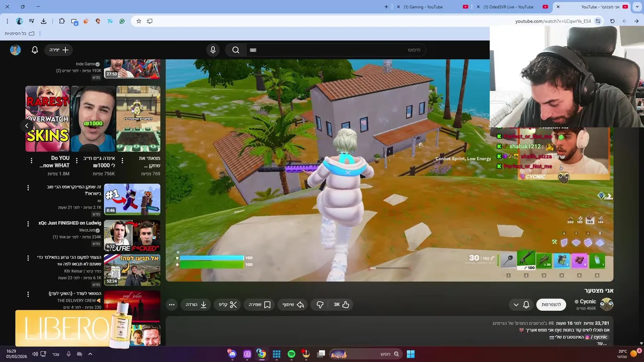Screen dimensions: 644x362
Task: Click the install/cast icon next to star
Action: tap(150, 21)
